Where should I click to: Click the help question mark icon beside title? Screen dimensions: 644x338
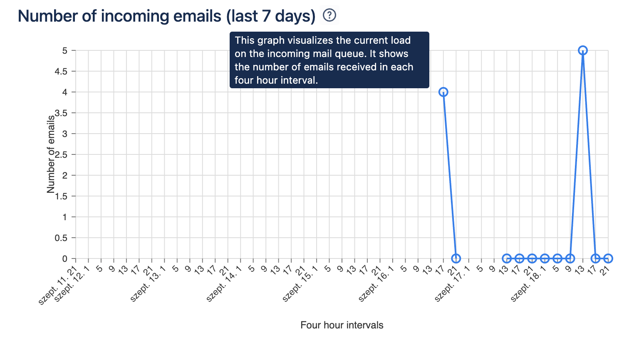coord(329,16)
